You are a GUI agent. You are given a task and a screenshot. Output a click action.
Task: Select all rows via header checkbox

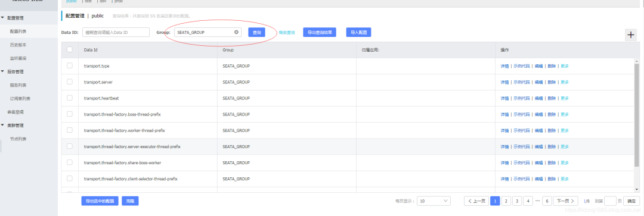click(69, 49)
